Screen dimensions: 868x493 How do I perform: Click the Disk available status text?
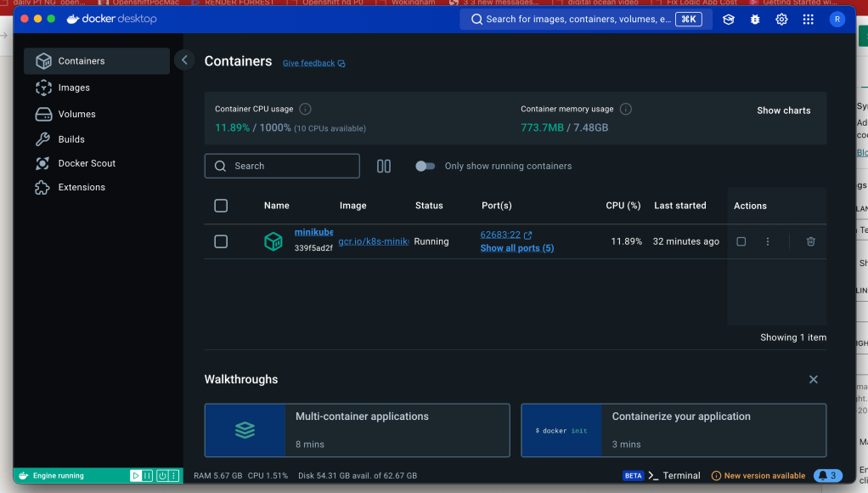357,476
